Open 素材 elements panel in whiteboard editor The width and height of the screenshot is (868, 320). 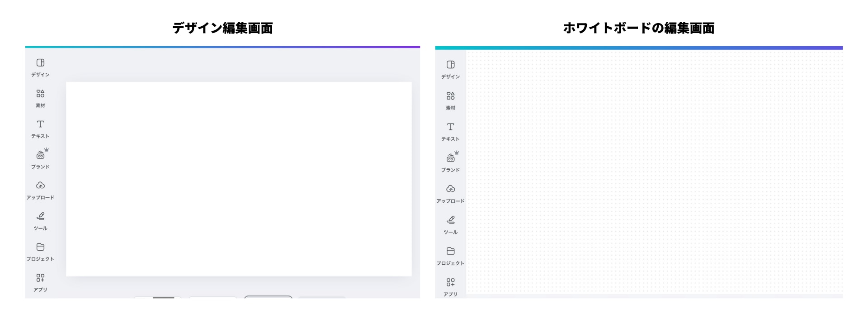click(450, 100)
